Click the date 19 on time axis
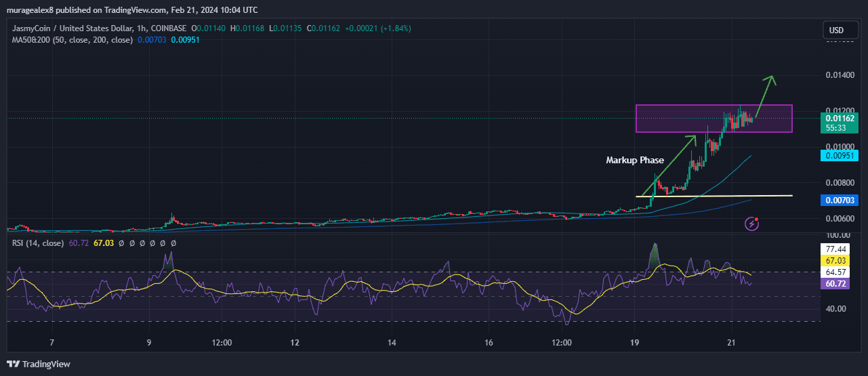The height and width of the screenshot is (376, 868). (x=635, y=343)
